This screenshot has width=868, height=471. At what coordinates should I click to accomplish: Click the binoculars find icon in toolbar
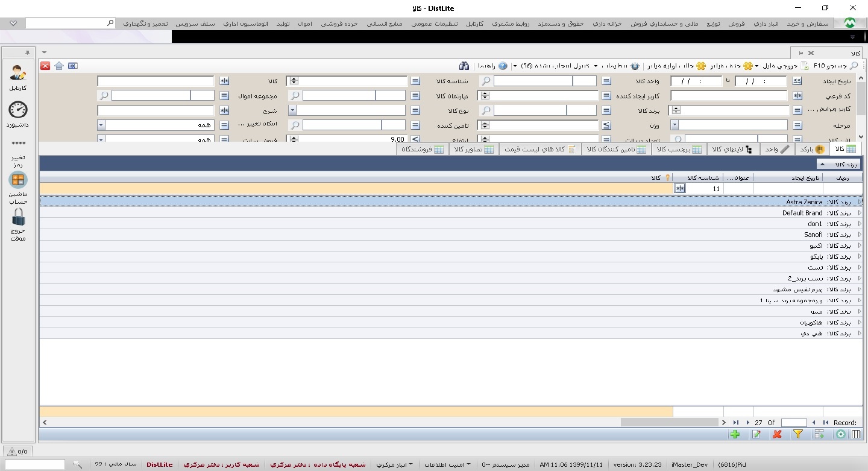[x=464, y=66]
